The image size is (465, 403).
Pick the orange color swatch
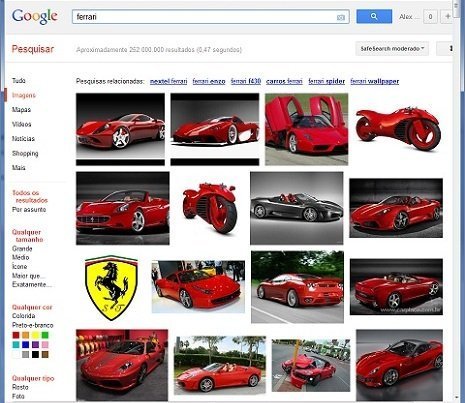pyautogui.click(x=26, y=335)
